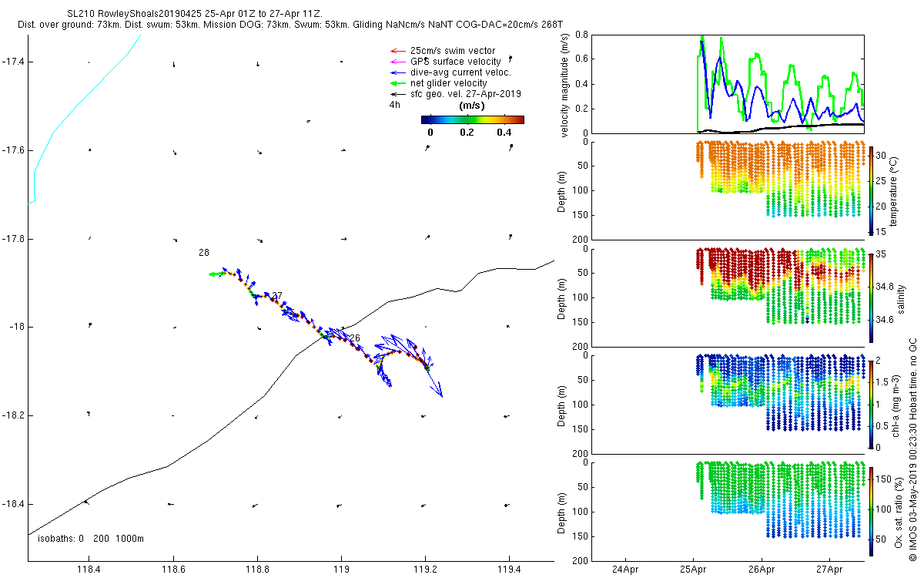Click the 34.8 tick on the salinity colorbar
The image size is (924, 578).
[x=886, y=287]
